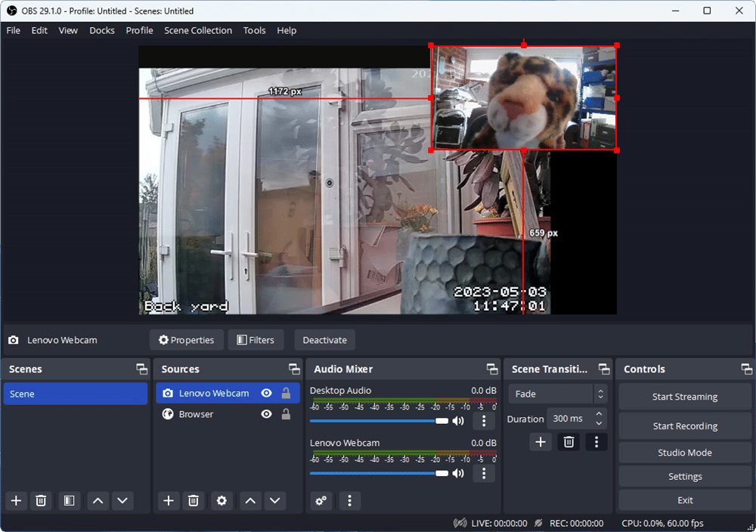Open the Fade transition dropdown

click(x=550, y=394)
